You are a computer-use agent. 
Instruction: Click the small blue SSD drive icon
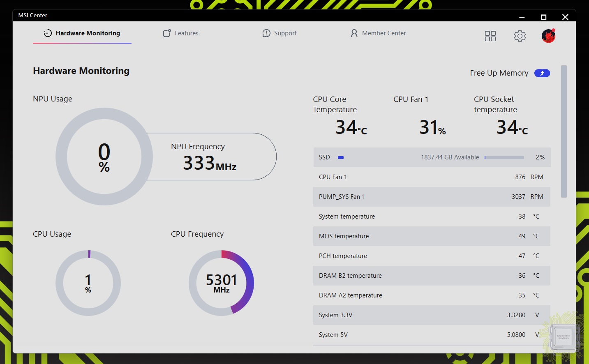coord(341,157)
